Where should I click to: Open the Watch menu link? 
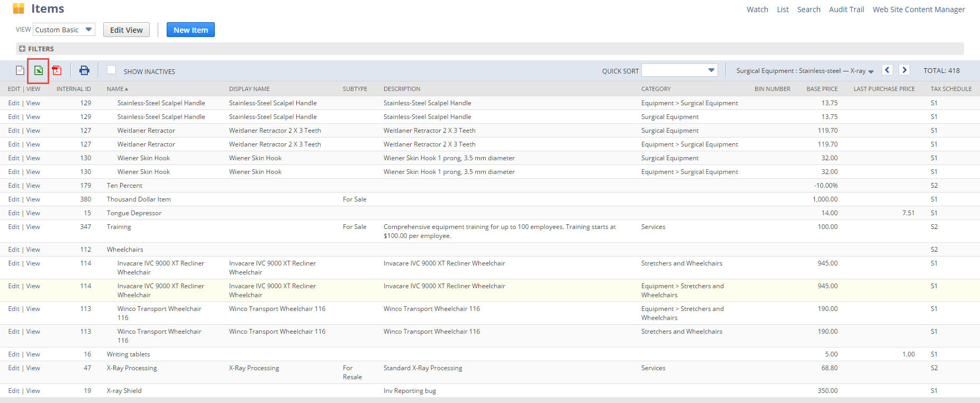(x=757, y=10)
